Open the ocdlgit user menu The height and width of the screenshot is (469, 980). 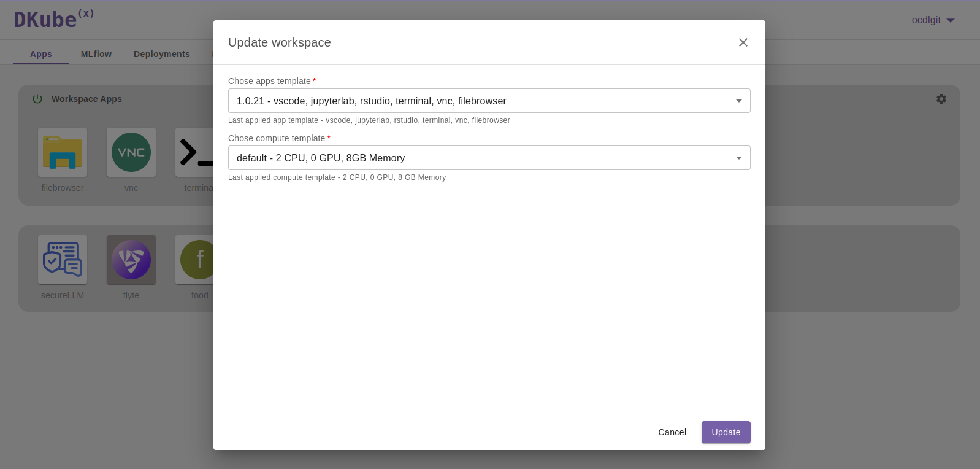click(x=932, y=20)
